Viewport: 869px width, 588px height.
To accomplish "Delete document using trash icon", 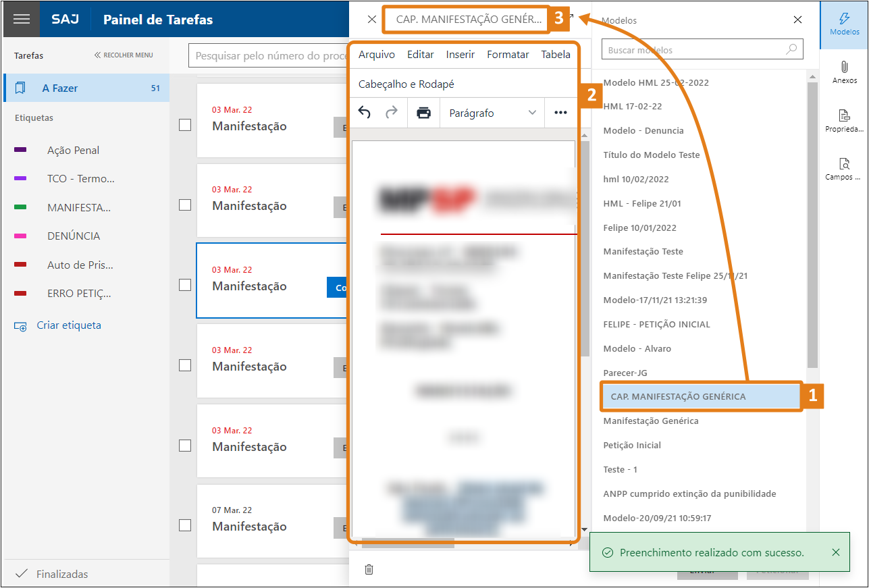I will (x=369, y=569).
